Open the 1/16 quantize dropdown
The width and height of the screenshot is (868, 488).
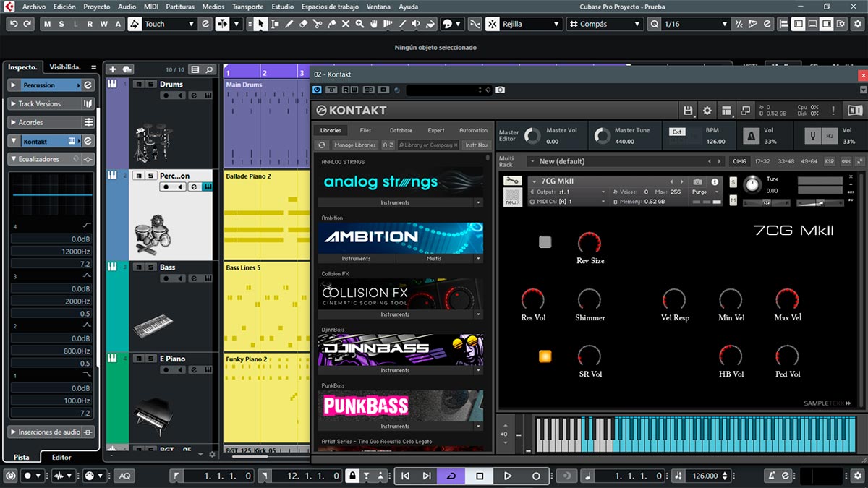695,24
